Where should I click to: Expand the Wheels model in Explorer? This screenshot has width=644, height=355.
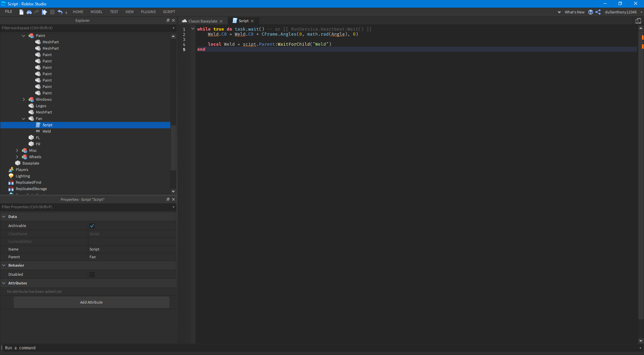[17, 157]
